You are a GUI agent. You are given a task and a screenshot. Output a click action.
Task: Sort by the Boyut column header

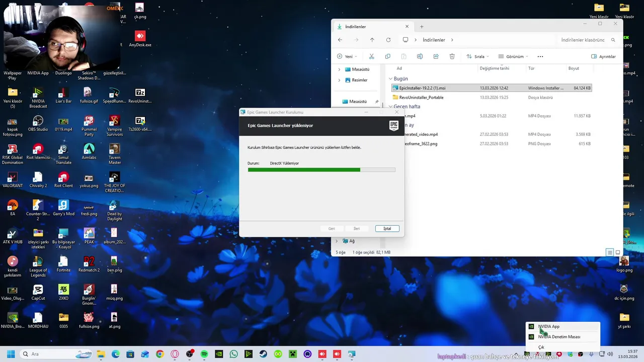click(x=574, y=68)
